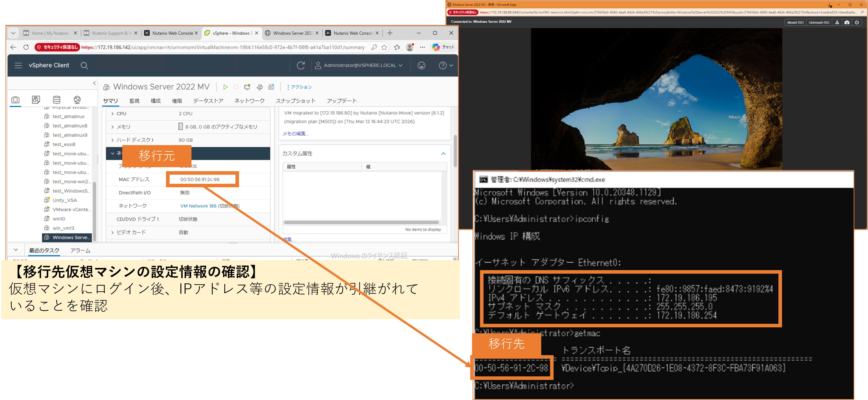Screen dimensions: 868x400
Task: Open a new browser tab
Action: click(390, 33)
